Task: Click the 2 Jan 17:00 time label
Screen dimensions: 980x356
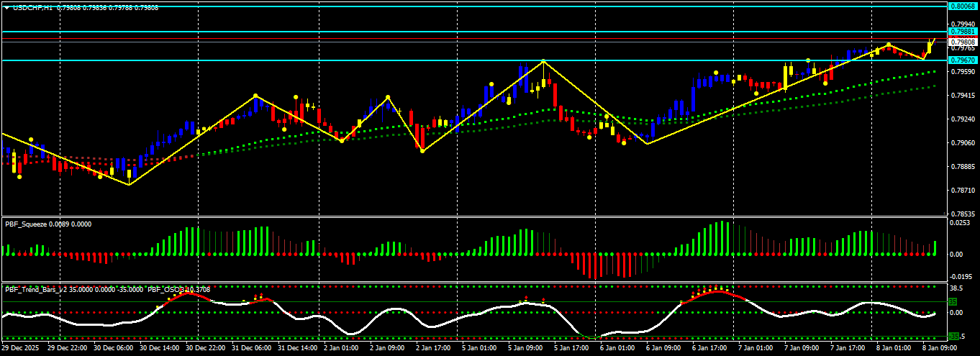Action: [x=435, y=348]
